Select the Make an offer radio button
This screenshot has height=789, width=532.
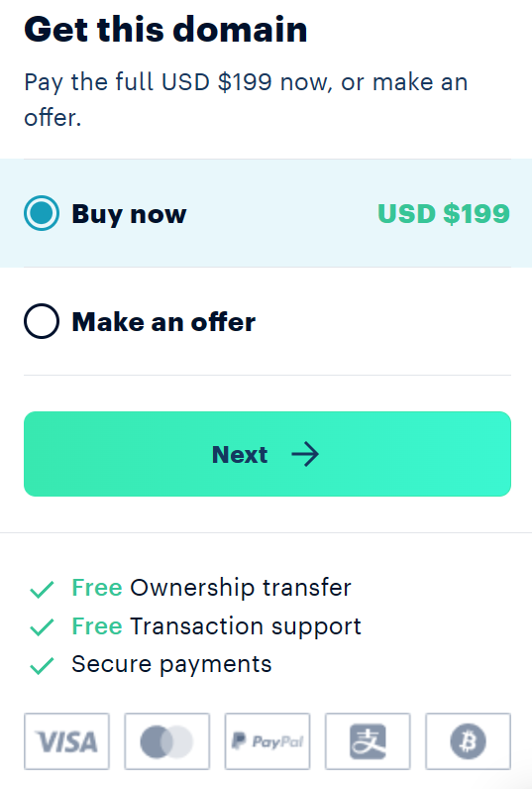click(42, 321)
